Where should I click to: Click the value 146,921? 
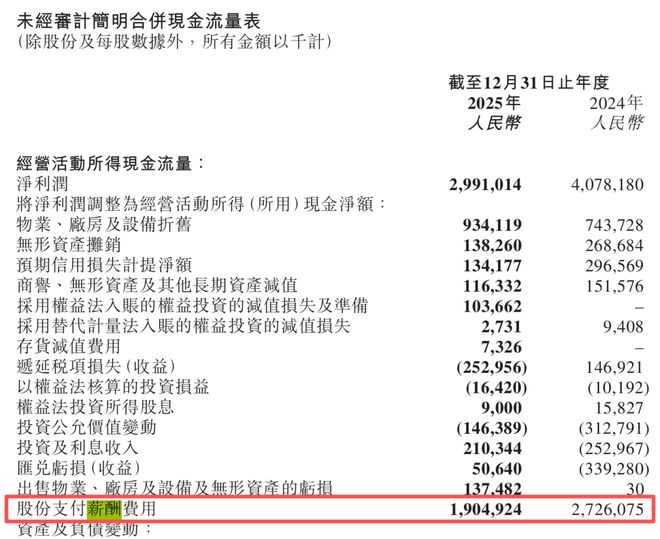click(615, 368)
